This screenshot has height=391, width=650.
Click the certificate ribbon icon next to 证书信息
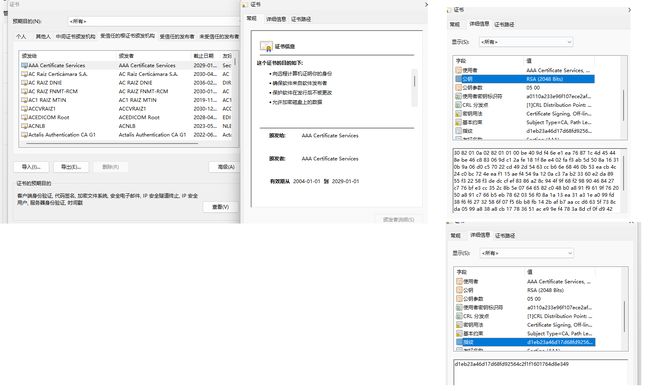[266, 46]
